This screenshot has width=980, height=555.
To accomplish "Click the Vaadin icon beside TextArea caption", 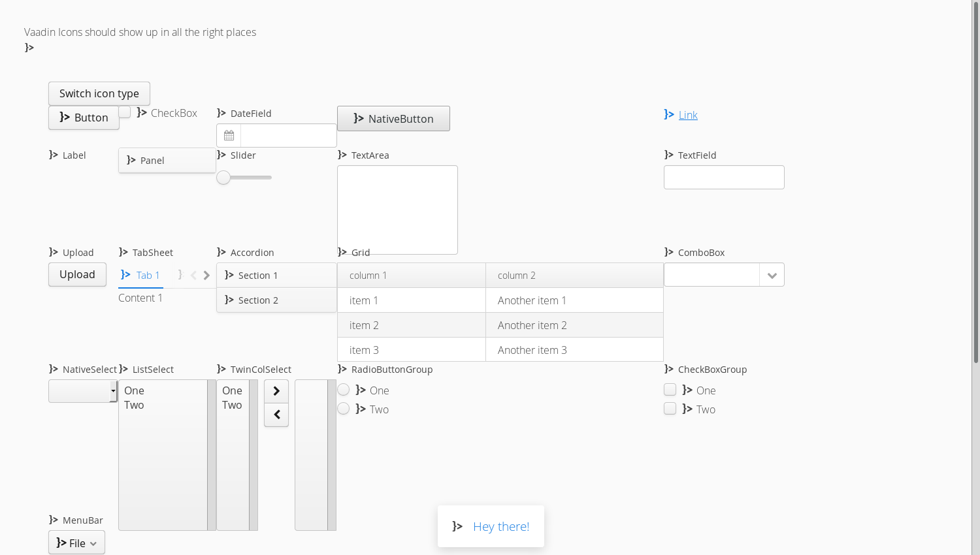I will click(342, 155).
